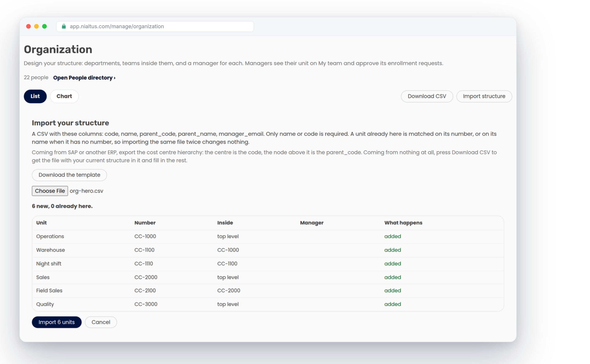Select the Quality unit cell
Viewport: 590px width, 364px height.
(x=45, y=304)
